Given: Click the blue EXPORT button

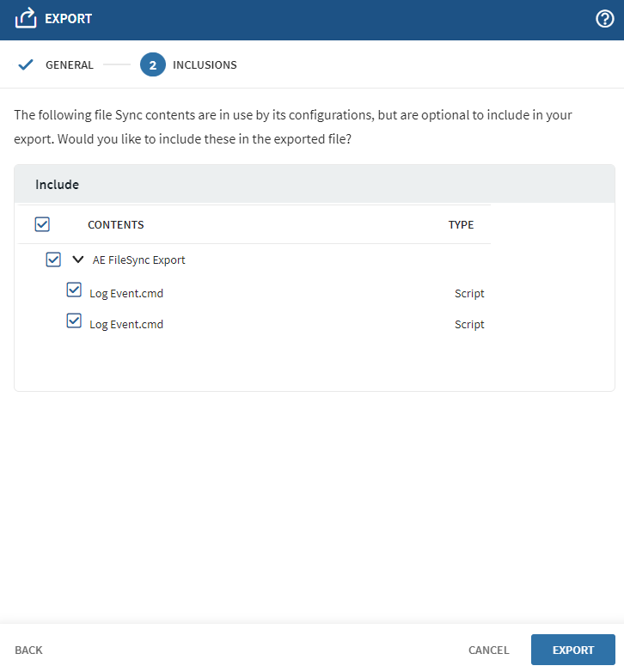Looking at the screenshot, I should tap(572, 650).
